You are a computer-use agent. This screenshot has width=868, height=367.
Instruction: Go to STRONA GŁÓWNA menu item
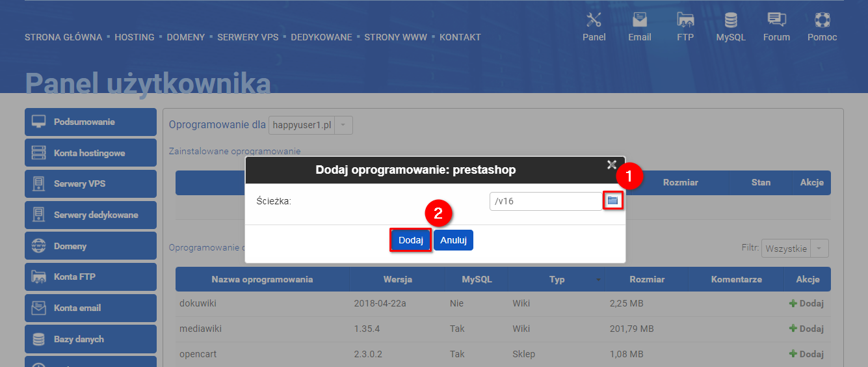(64, 37)
